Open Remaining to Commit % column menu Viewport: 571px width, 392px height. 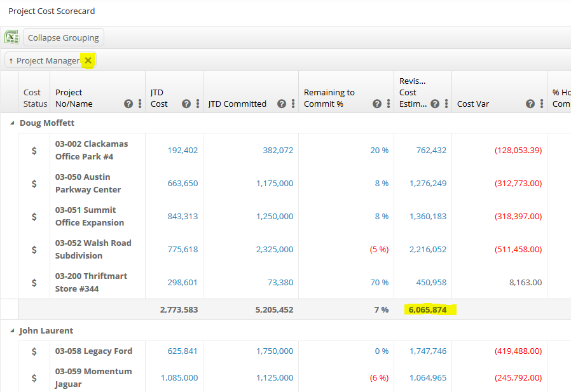(389, 104)
